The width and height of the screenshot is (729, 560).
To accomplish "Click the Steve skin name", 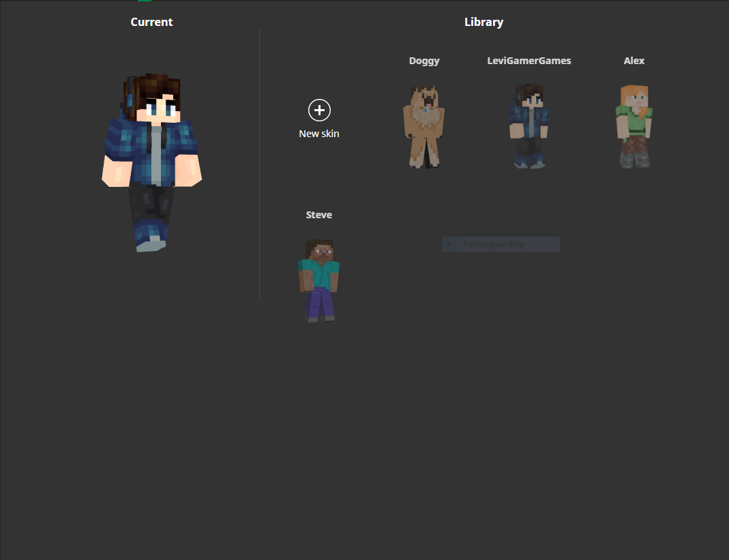I will pos(319,215).
